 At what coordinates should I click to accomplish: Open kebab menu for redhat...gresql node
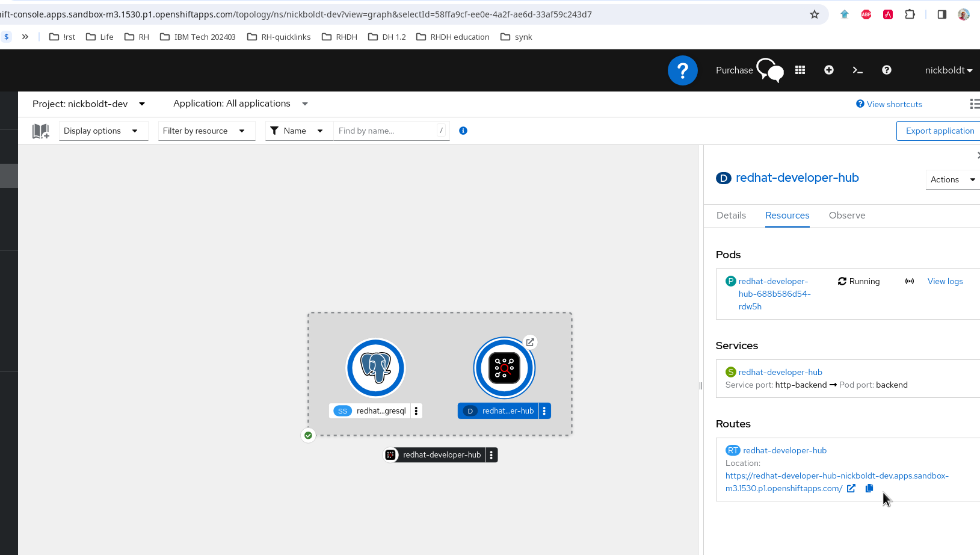(416, 411)
